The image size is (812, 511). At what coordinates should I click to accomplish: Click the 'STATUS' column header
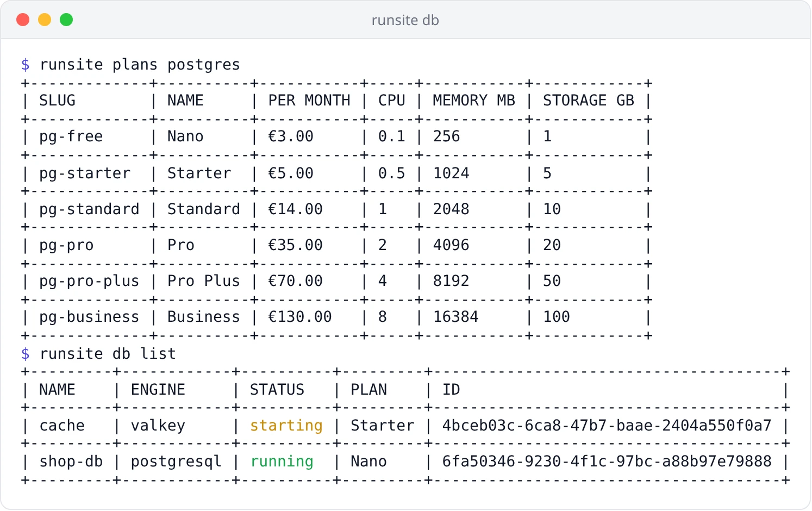tap(277, 390)
